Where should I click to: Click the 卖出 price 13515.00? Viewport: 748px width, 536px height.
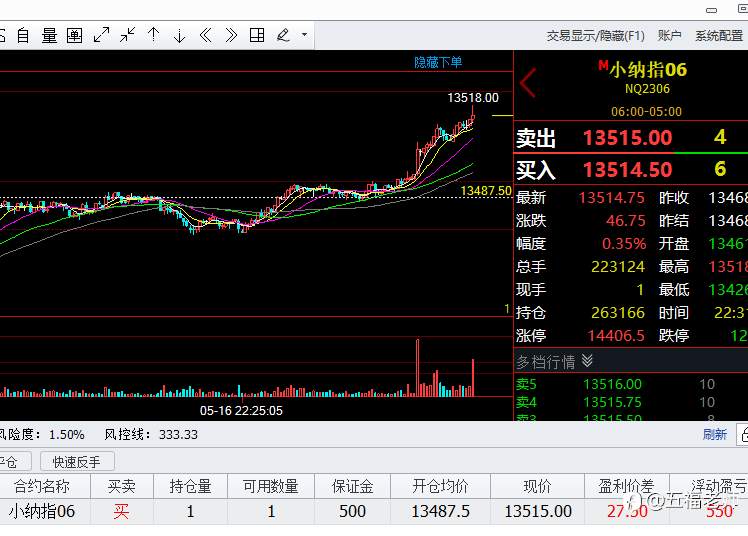coord(627,138)
